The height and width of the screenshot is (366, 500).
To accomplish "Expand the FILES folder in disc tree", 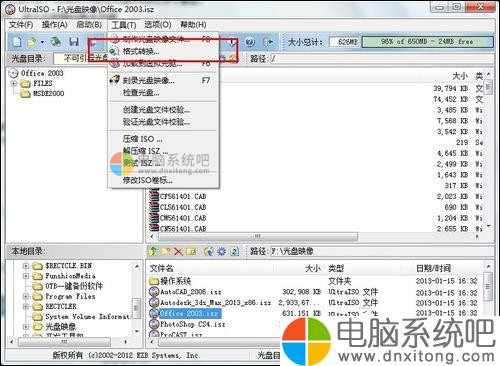I will [x=14, y=83].
